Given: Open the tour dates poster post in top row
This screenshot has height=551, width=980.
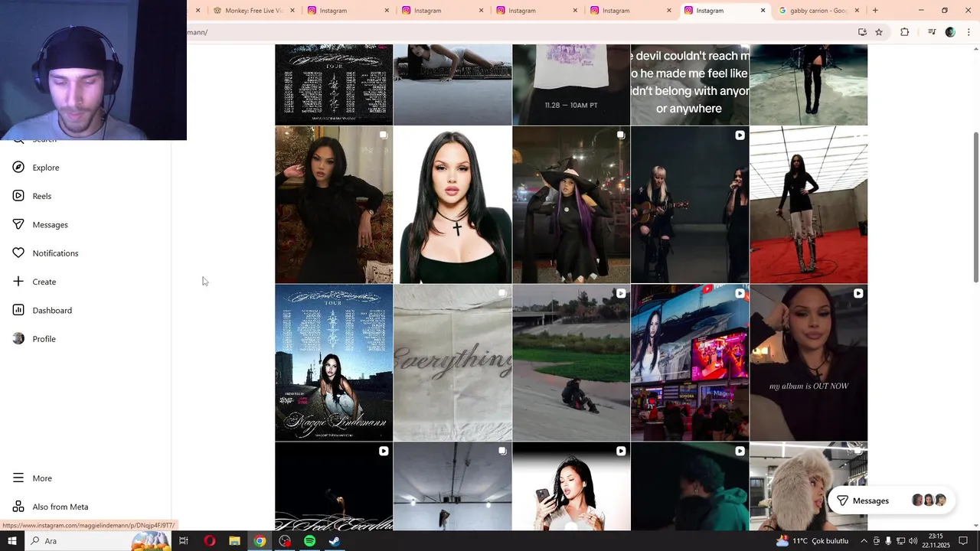Looking at the screenshot, I should 334,84.
